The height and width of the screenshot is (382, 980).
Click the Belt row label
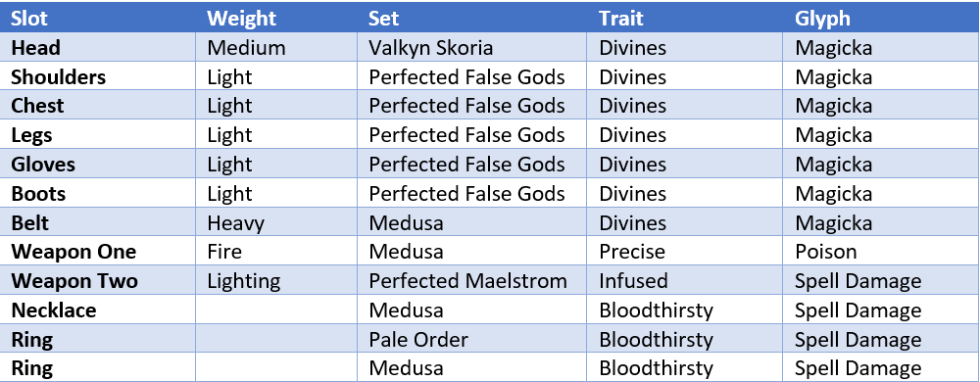tap(30, 223)
